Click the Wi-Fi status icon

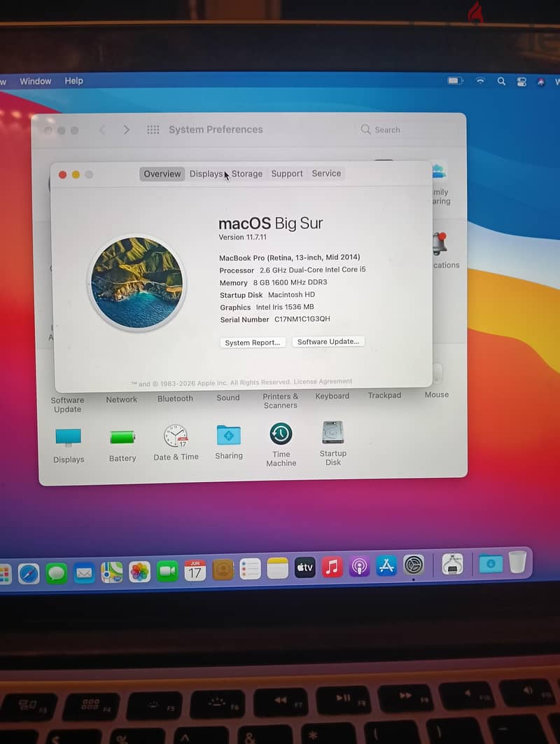[480, 81]
